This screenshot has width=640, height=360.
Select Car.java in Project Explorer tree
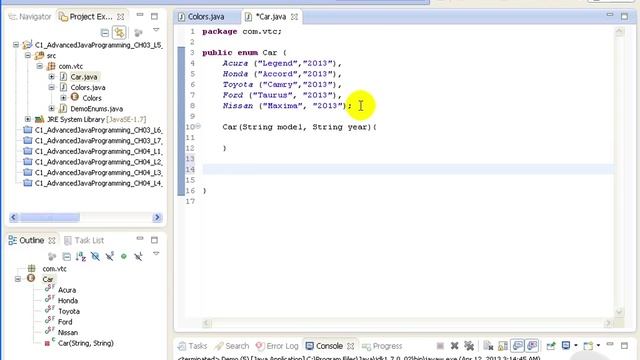84,77
